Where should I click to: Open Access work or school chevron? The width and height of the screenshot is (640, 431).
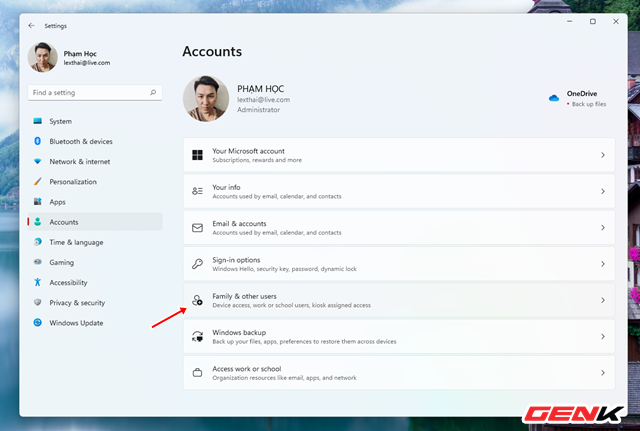[603, 373]
